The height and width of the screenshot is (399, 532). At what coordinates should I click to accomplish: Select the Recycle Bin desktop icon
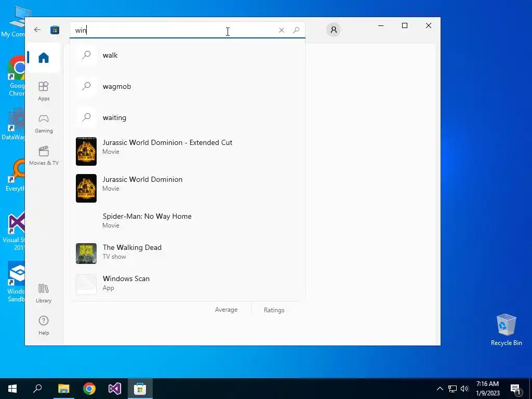pos(506,330)
